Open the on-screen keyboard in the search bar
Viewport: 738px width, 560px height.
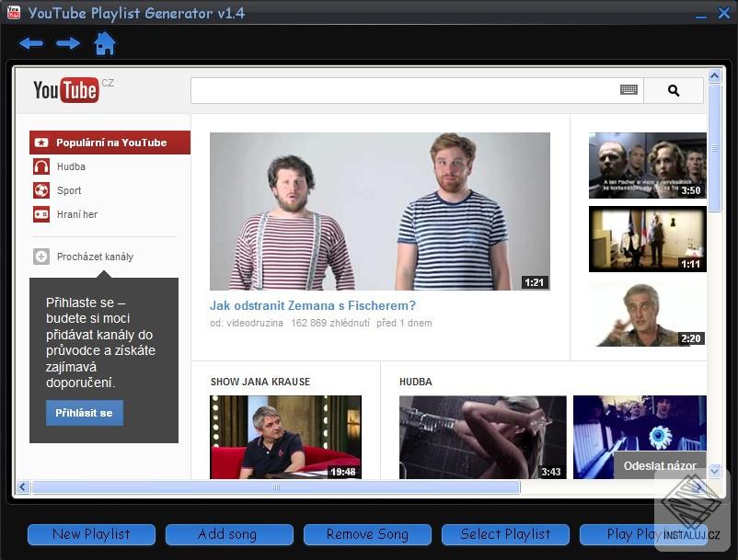[x=628, y=90]
